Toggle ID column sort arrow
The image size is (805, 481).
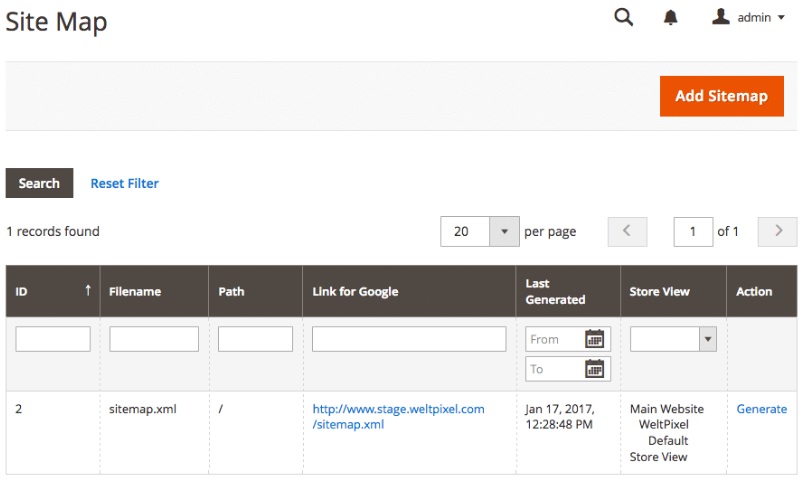tap(88, 291)
